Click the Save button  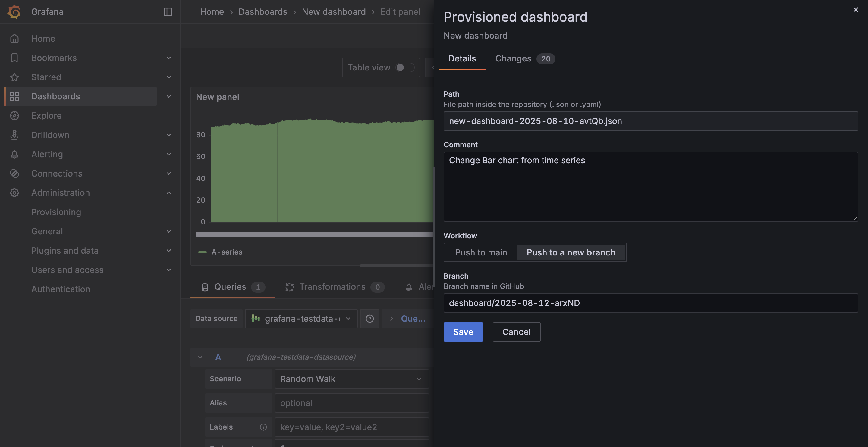click(463, 332)
